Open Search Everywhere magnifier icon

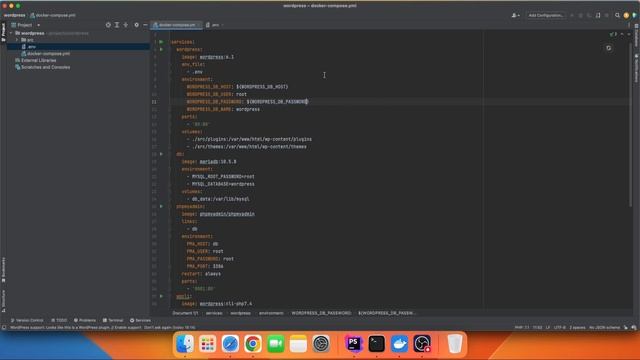(617, 15)
